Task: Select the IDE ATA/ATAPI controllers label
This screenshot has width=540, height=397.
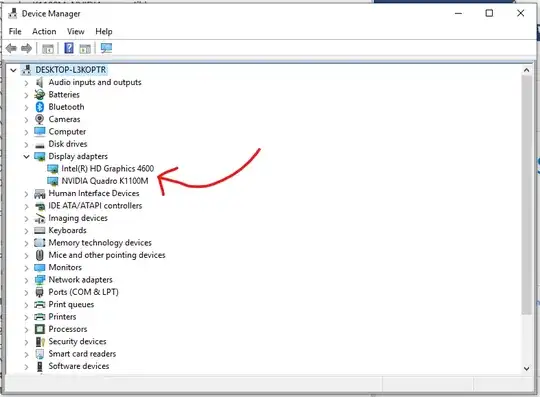Action: (x=95, y=206)
